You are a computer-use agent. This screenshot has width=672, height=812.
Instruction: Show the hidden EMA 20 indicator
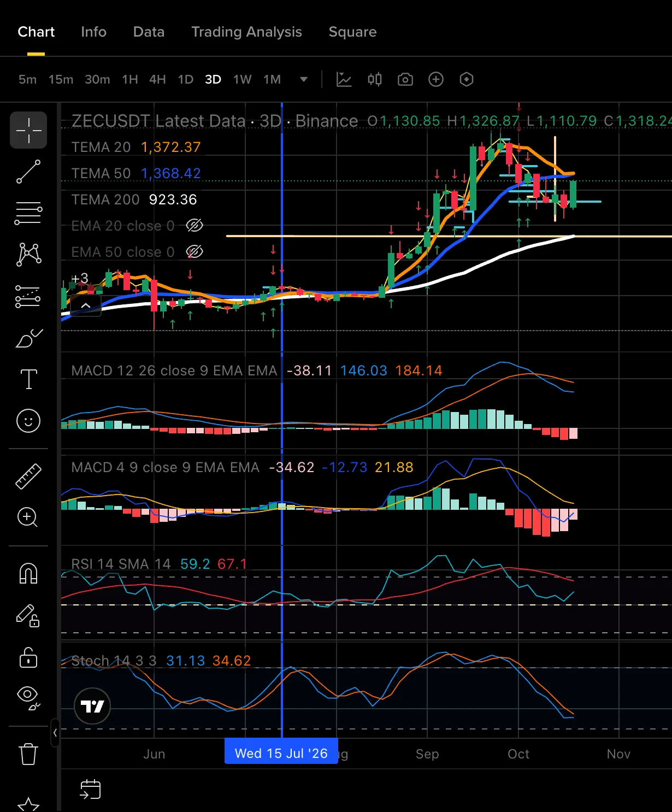point(194,225)
